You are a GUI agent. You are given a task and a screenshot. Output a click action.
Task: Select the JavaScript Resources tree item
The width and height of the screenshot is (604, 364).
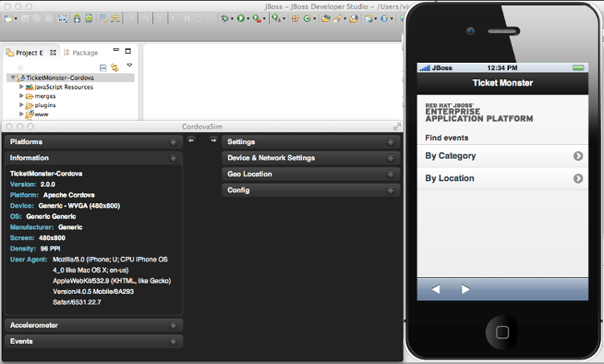pos(64,87)
